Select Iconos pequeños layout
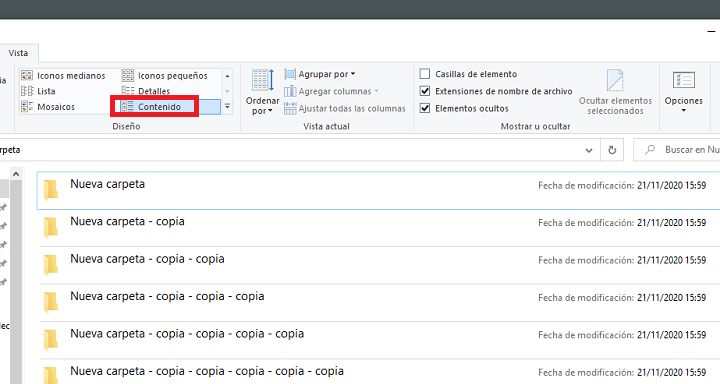The image size is (720, 384). point(164,75)
